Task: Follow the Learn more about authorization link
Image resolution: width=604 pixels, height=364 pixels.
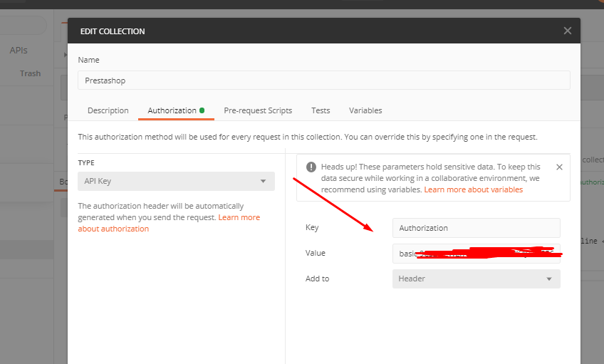Action: (x=169, y=223)
